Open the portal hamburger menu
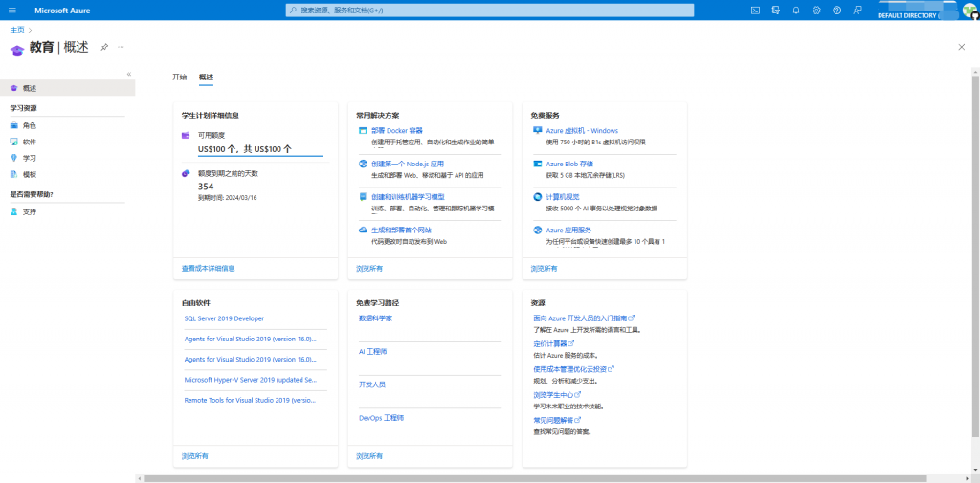The width and height of the screenshot is (980, 483). 12,11
